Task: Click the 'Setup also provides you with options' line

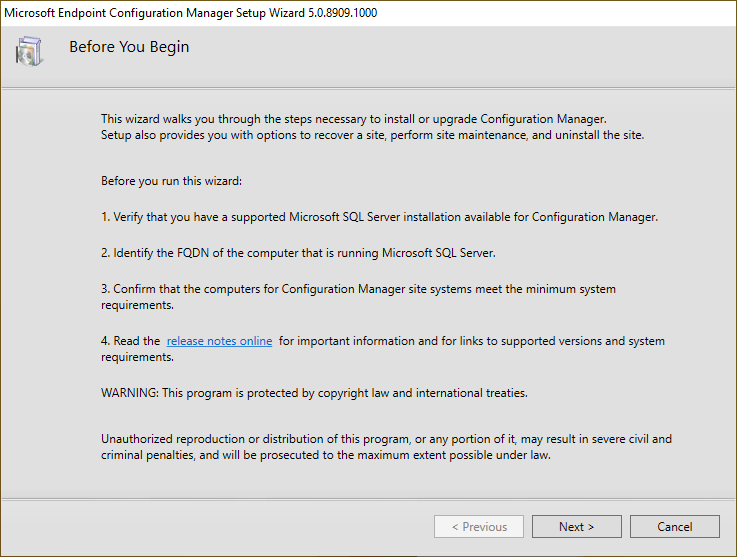Action: 372,135
